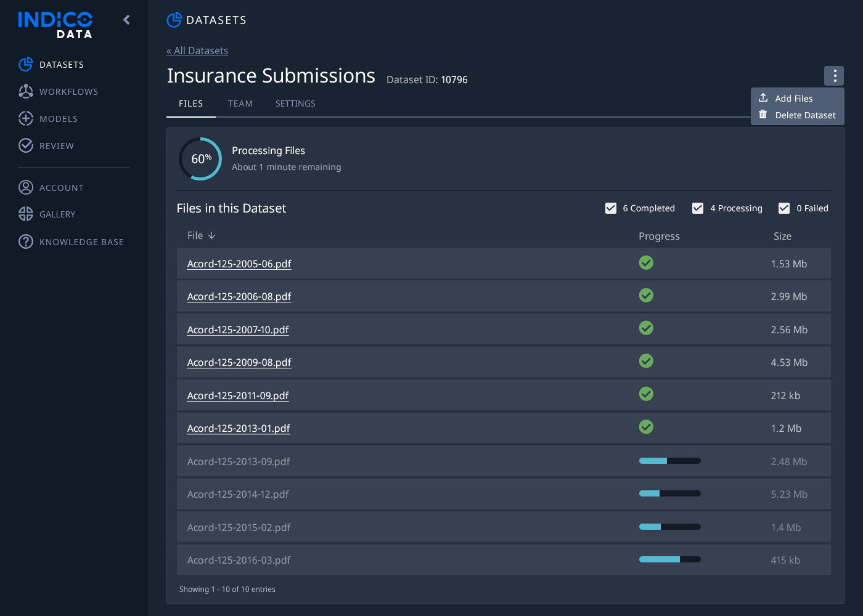The height and width of the screenshot is (616, 863).
Task: Toggle the 0 Failed checkbox
Action: [x=783, y=208]
